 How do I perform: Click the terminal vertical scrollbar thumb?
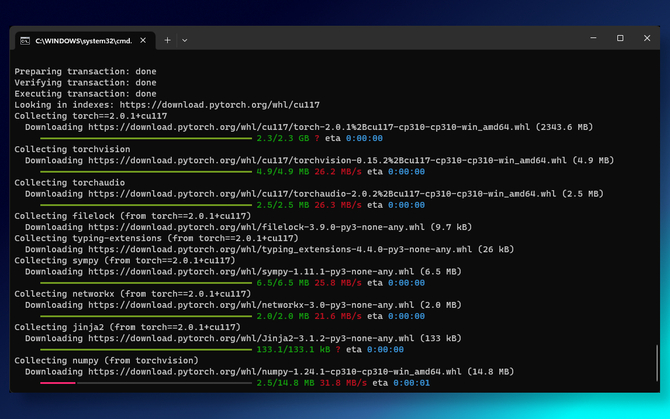pos(657,363)
